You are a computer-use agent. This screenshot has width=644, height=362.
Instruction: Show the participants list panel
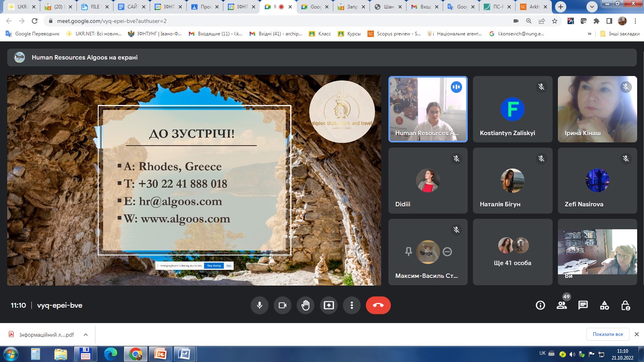pyautogui.click(x=561, y=305)
